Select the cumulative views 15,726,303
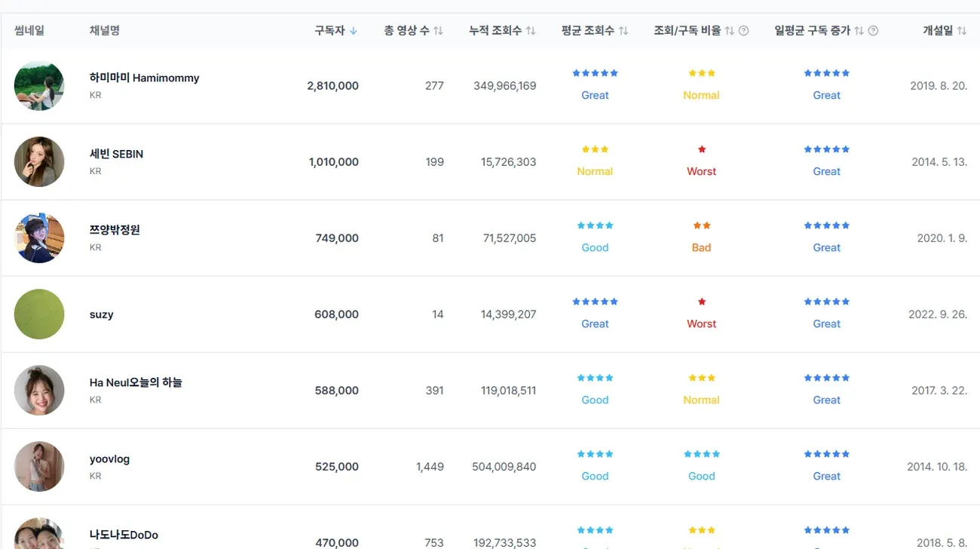980x549 pixels. [509, 162]
